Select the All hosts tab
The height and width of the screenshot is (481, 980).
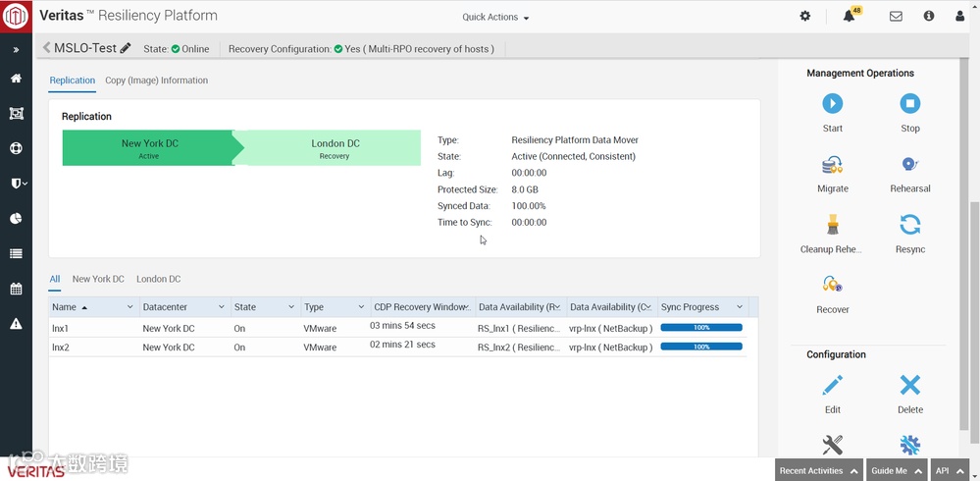click(x=55, y=279)
